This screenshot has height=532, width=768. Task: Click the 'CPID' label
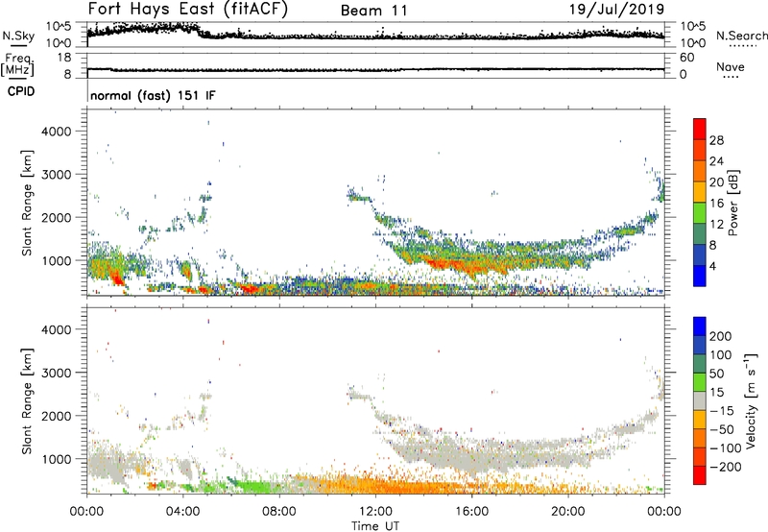(21, 91)
